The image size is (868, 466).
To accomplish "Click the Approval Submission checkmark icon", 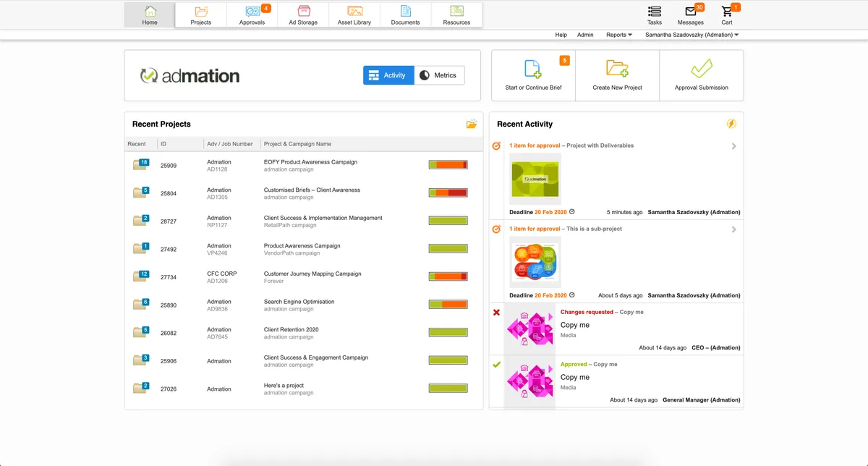I will (x=702, y=69).
